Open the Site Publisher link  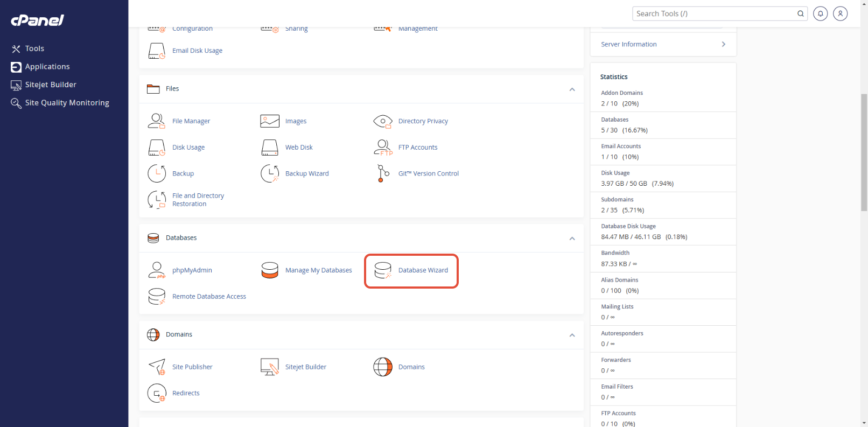(x=192, y=367)
